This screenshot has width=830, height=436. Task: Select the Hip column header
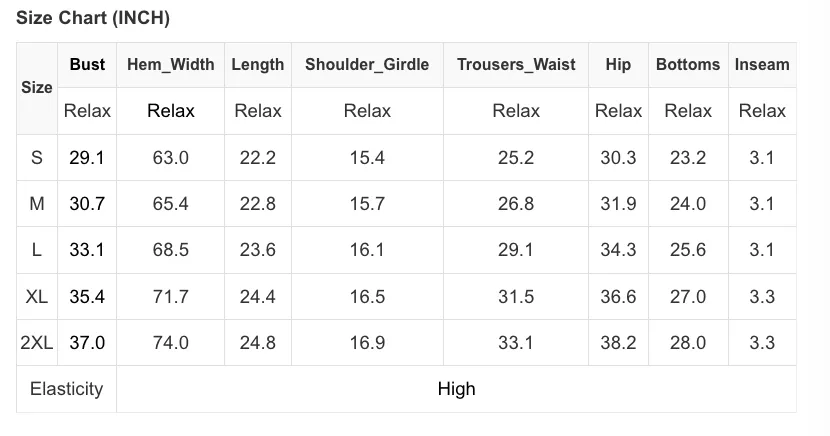click(618, 65)
